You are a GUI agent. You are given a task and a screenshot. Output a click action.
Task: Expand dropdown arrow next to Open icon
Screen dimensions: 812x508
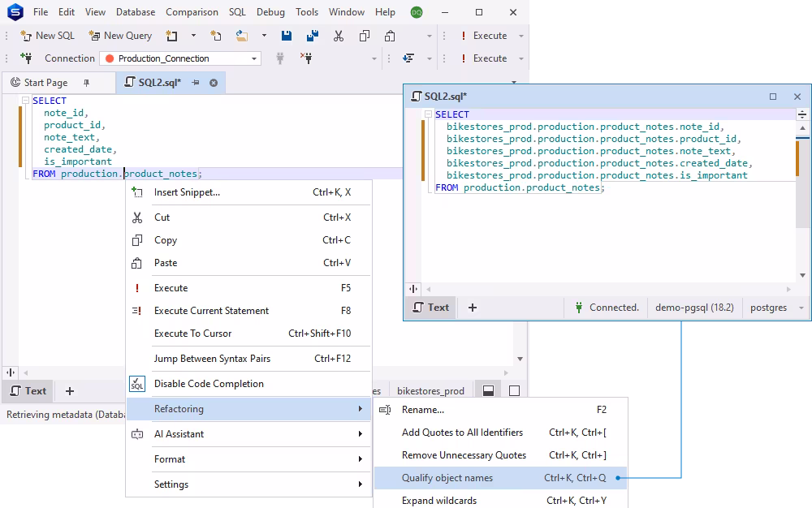[x=264, y=35]
